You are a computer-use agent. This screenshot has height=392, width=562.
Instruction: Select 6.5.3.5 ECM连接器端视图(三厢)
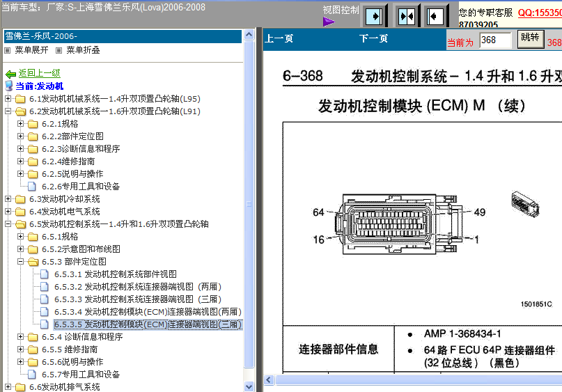pos(148,324)
